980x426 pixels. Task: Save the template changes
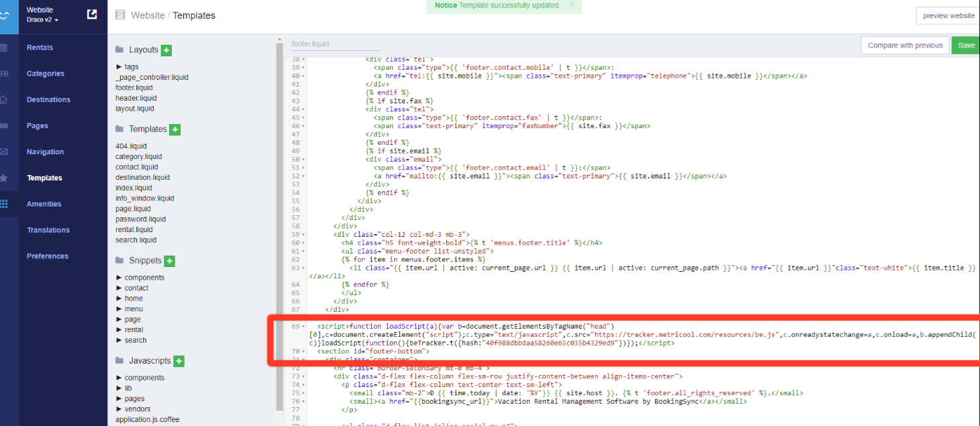point(966,45)
